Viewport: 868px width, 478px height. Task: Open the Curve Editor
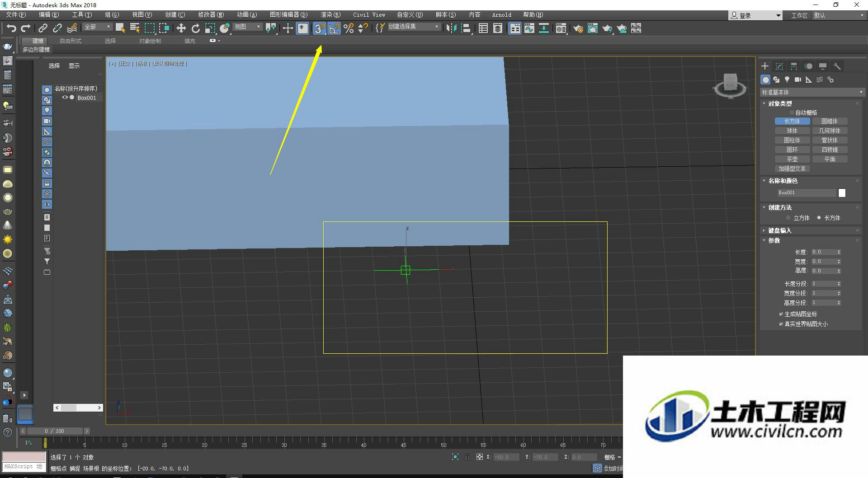[x=529, y=28]
